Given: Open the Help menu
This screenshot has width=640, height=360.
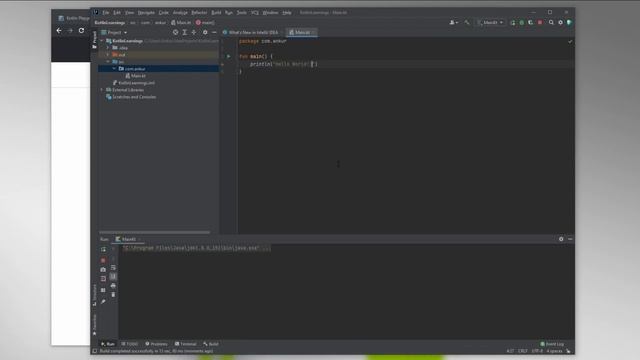Looking at the screenshot, I should 287,13.
